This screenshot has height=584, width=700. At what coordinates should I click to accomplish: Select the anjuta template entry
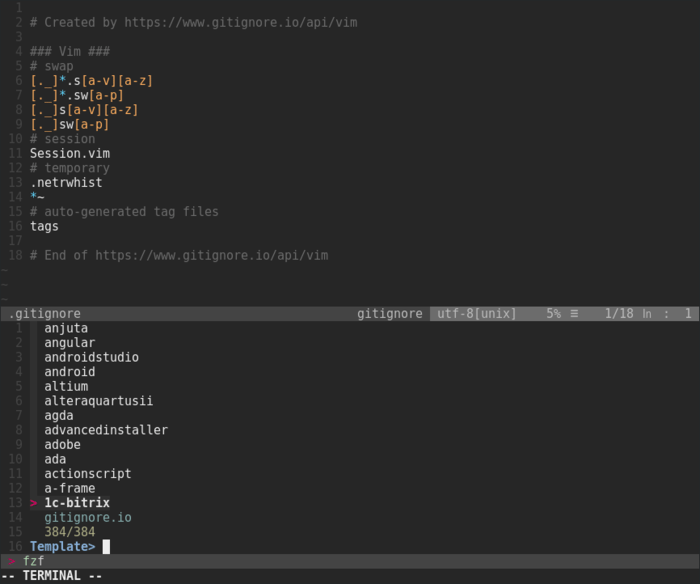[x=66, y=328]
